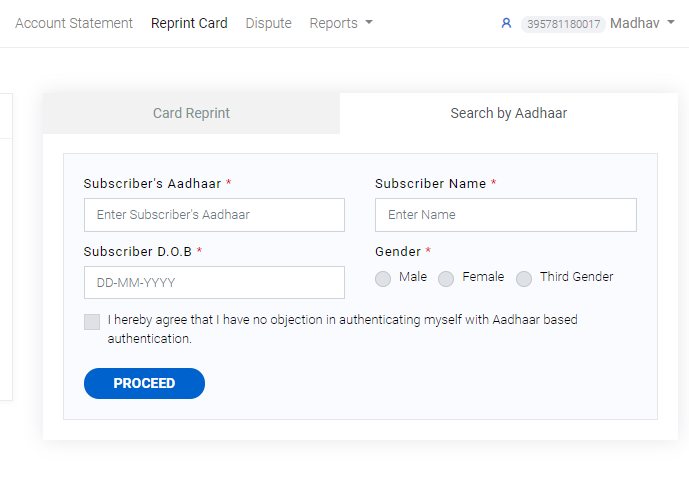Focus the Subscriber's Aadhaar input field
The width and height of the screenshot is (689, 481).
click(214, 215)
